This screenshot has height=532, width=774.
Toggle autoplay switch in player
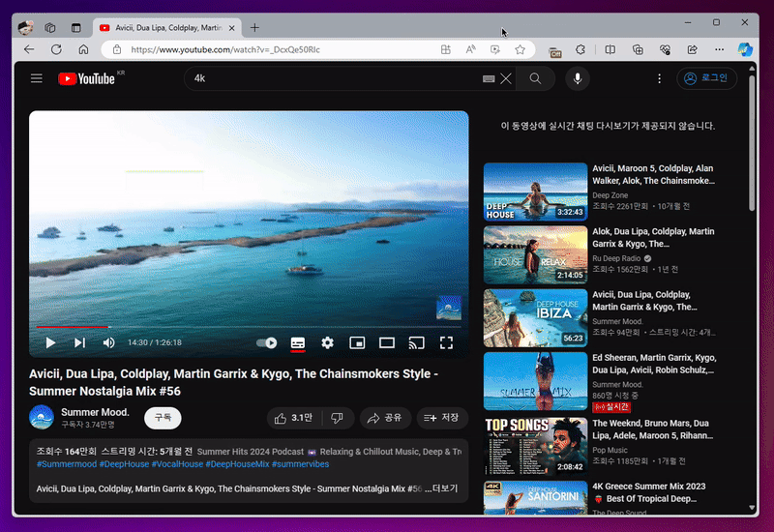267,342
